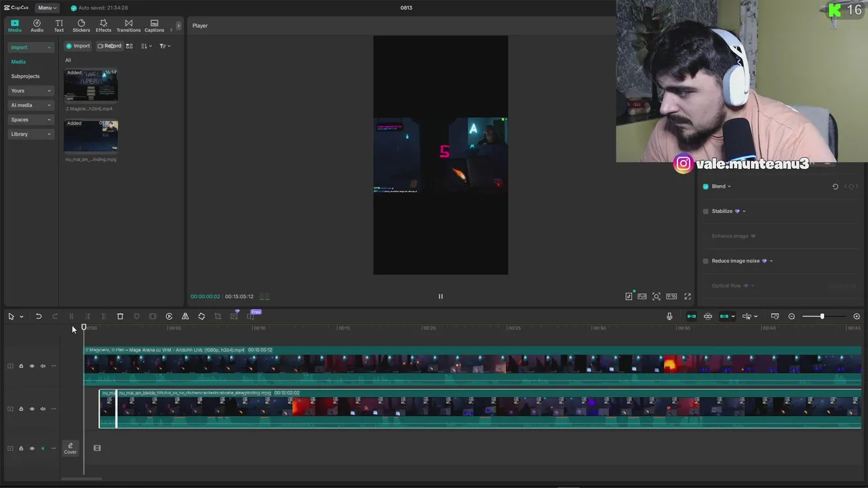The width and height of the screenshot is (868, 488).
Task: Select the All media filter
Action: pos(68,60)
